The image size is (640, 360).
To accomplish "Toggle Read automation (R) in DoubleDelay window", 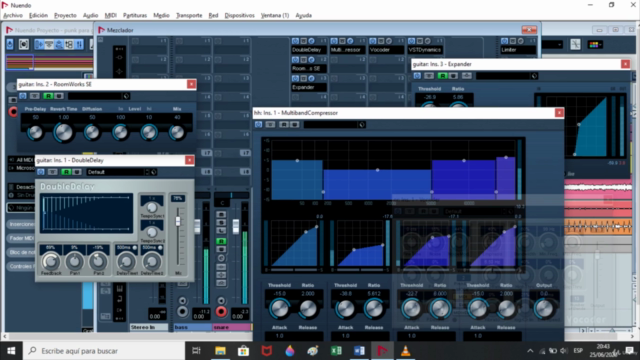I will click(x=66, y=172).
